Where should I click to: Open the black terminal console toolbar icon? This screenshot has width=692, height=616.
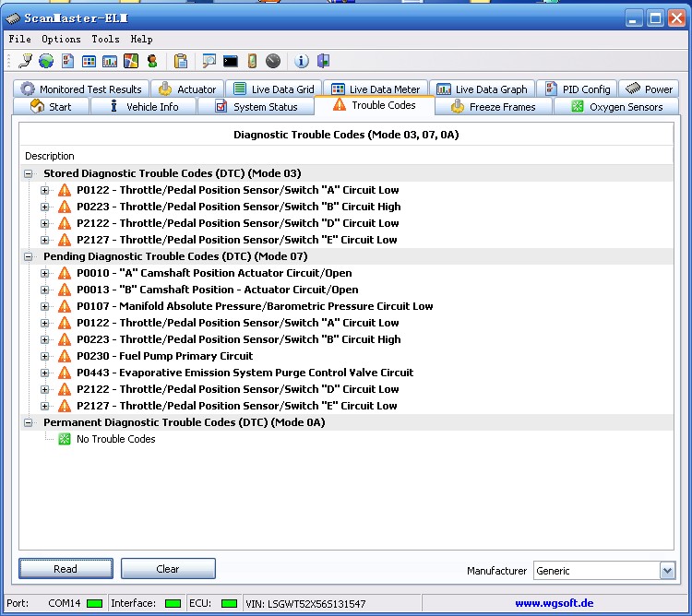click(x=231, y=61)
